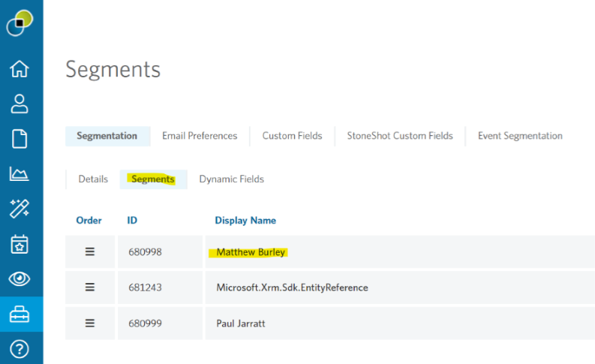Open the toolbox icon in sidebar

20,314
